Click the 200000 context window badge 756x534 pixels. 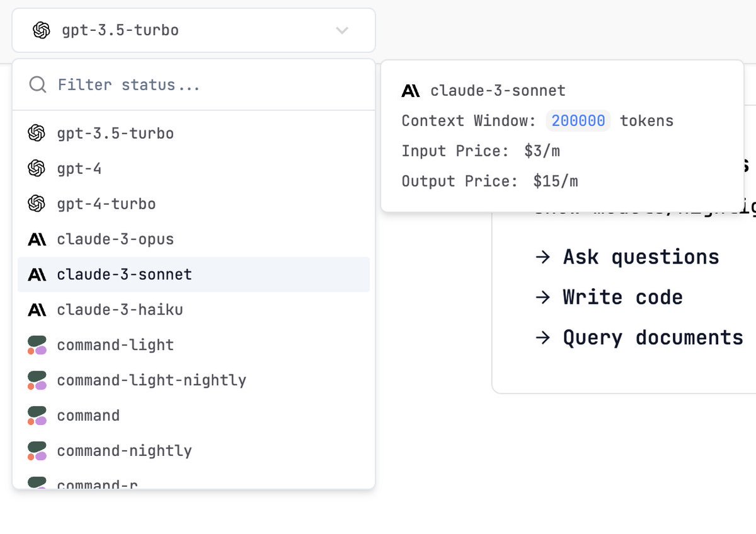pos(578,120)
